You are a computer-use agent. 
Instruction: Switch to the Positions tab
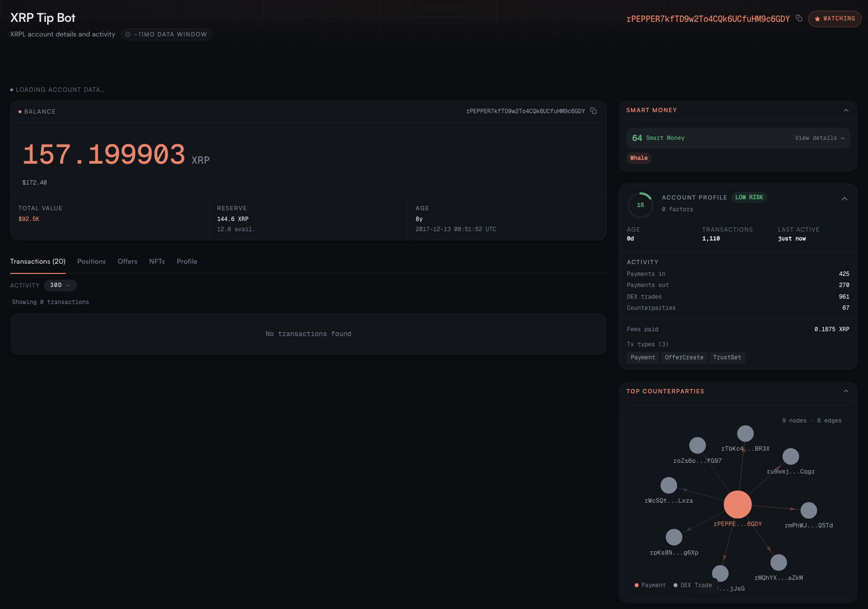91,261
